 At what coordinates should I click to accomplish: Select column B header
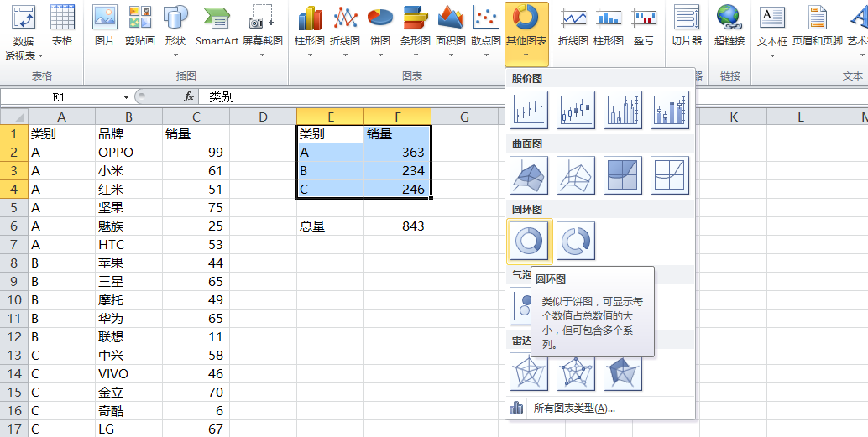(x=128, y=117)
